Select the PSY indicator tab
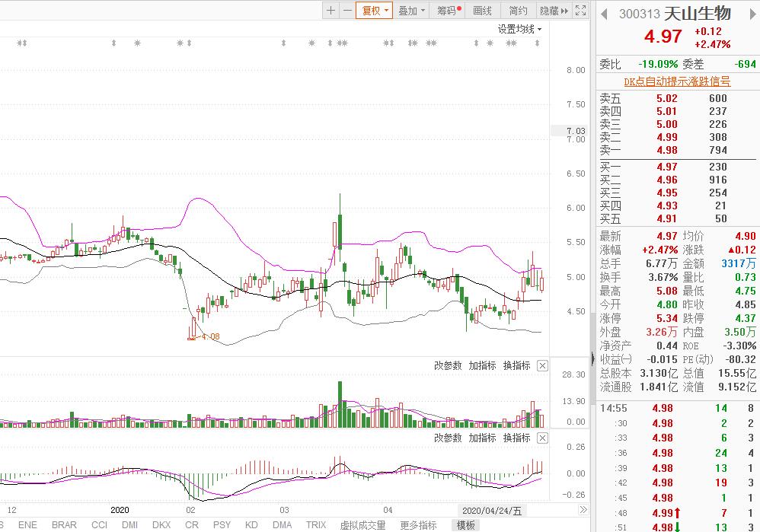760x532 pixels. pyautogui.click(x=222, y=525)
